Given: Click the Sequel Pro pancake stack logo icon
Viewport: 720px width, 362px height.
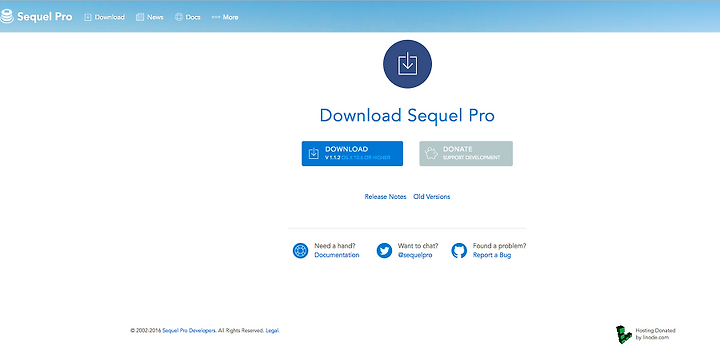Looking at the screenshot, I should [x=7, y=17].
